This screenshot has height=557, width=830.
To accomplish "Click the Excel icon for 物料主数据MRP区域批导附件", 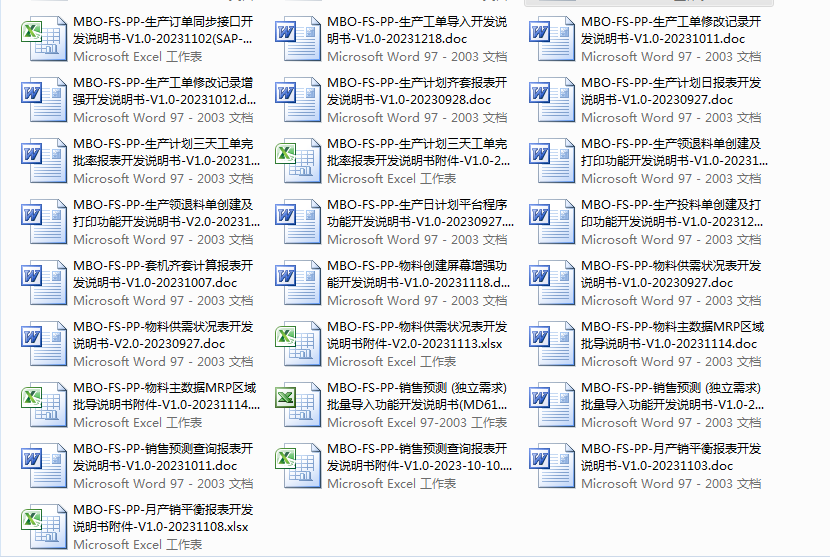I will pyautogui.click(x=41, y=404).
